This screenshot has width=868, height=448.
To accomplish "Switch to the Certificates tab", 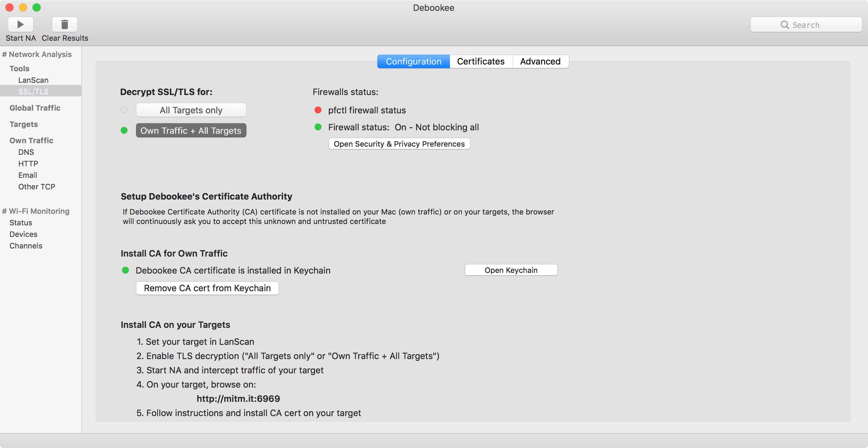I will click(x=480, y=61).
